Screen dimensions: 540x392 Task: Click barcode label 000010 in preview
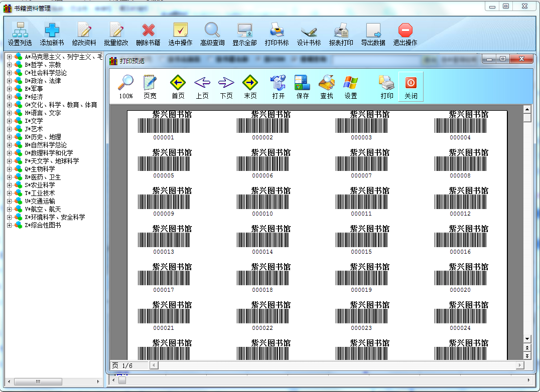[x=262, y=202]
